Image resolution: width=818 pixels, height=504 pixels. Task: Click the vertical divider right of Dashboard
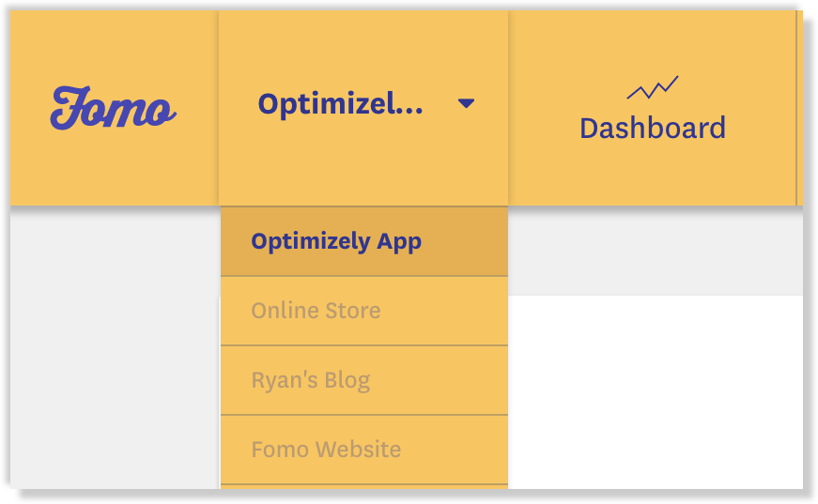[796, 108]
